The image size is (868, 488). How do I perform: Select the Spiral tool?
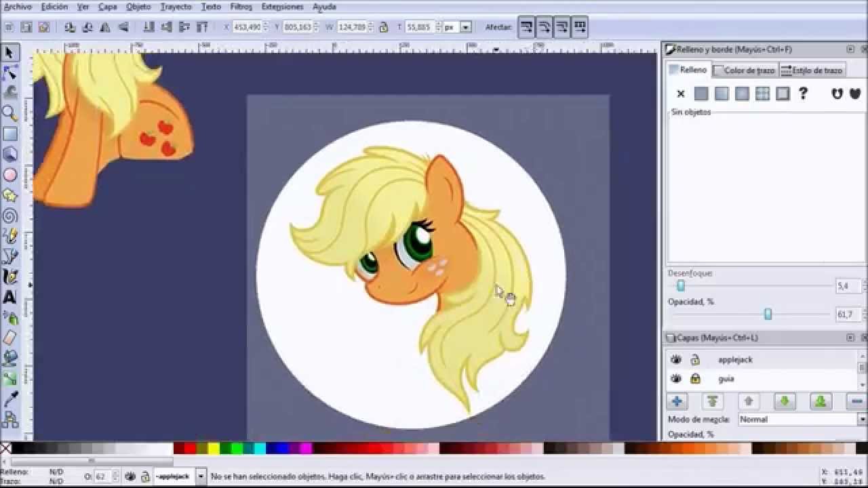click(x=9, y=216)
